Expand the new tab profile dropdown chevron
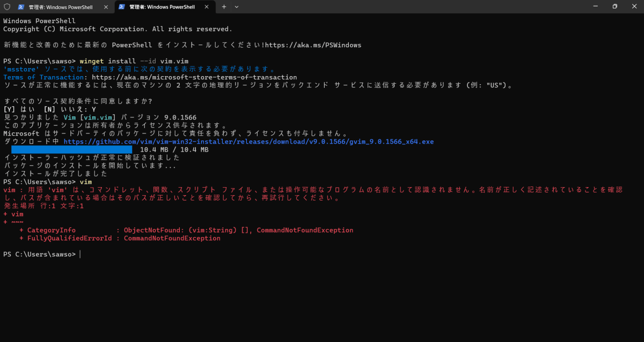 coord(237,7)
